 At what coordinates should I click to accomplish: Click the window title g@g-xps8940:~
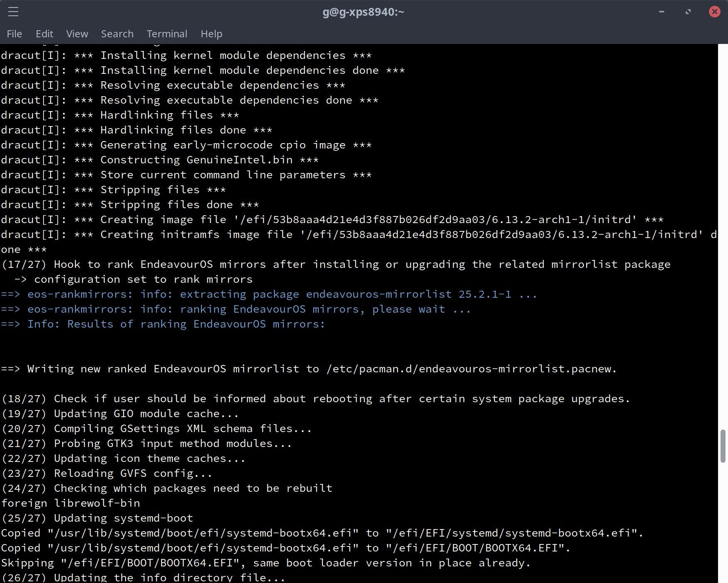click(364, 12)
